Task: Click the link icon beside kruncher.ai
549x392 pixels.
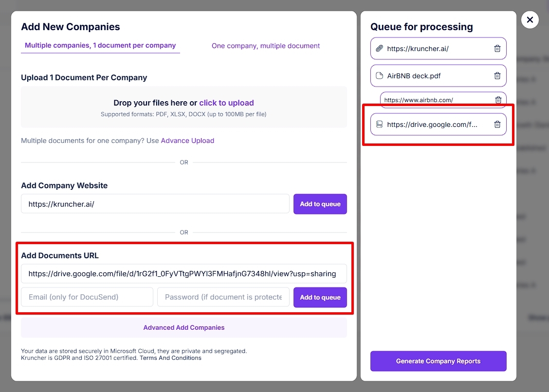Action: (379, 49)
